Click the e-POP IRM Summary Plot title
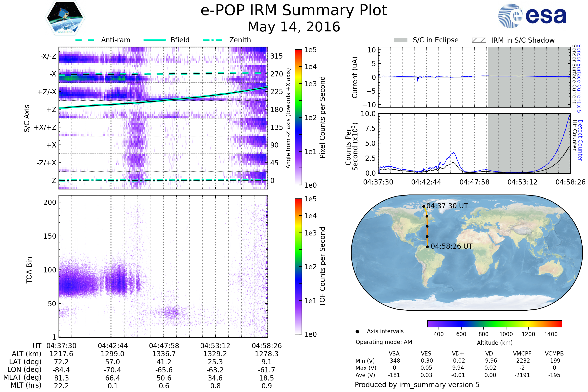This screenshot has width=588, height=392. 294,11
